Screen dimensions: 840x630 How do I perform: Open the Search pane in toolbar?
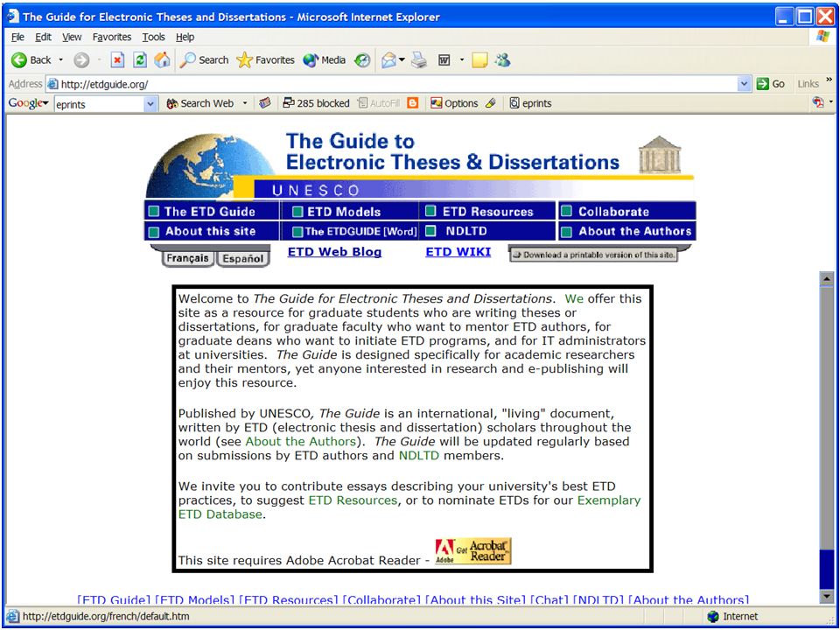point(204,60)
